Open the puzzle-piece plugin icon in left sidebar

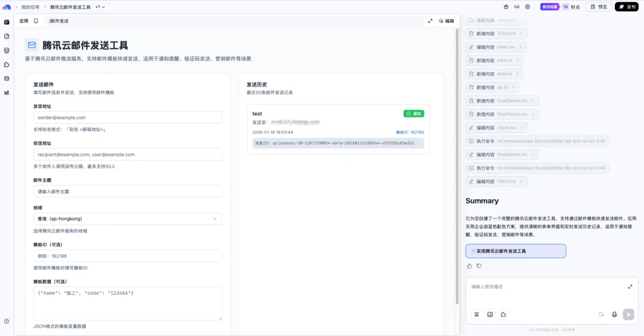[x=7, y=64]
